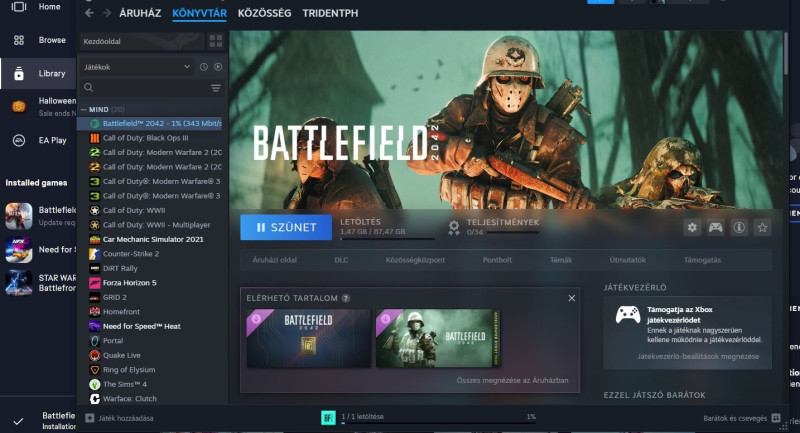Open the downloads bar 1 / 1 letöltése
Viewport: 800px width, 433px height.
(x=429, y=418)
